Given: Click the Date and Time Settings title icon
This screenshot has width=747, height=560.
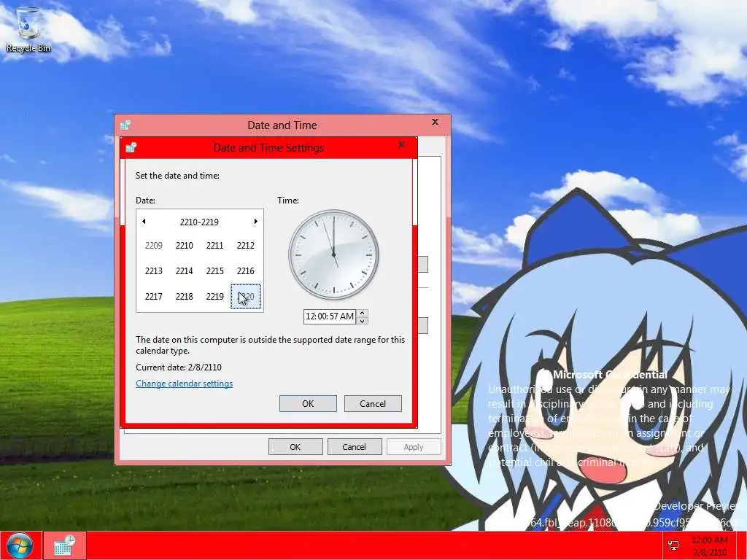Looking at the screenshot, I should coord(131,147).
